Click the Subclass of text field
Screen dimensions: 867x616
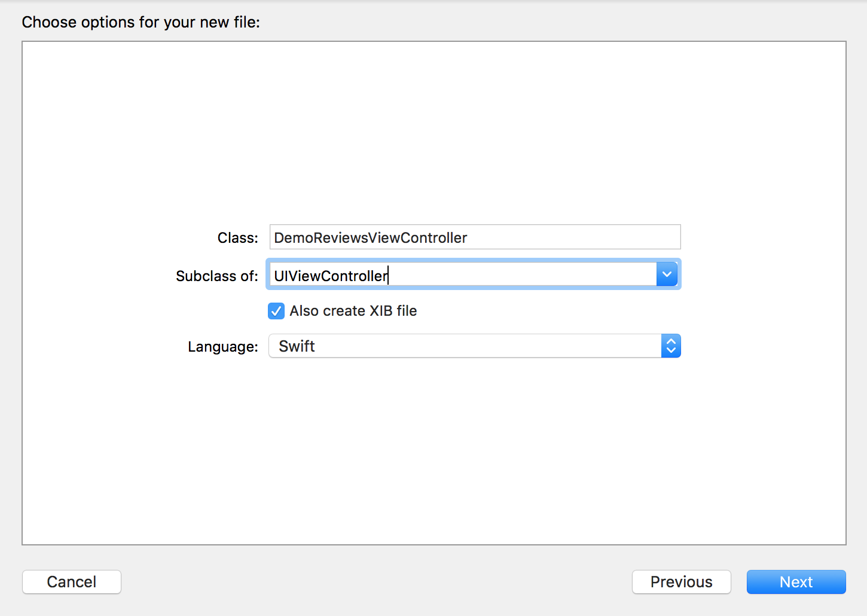462,275
